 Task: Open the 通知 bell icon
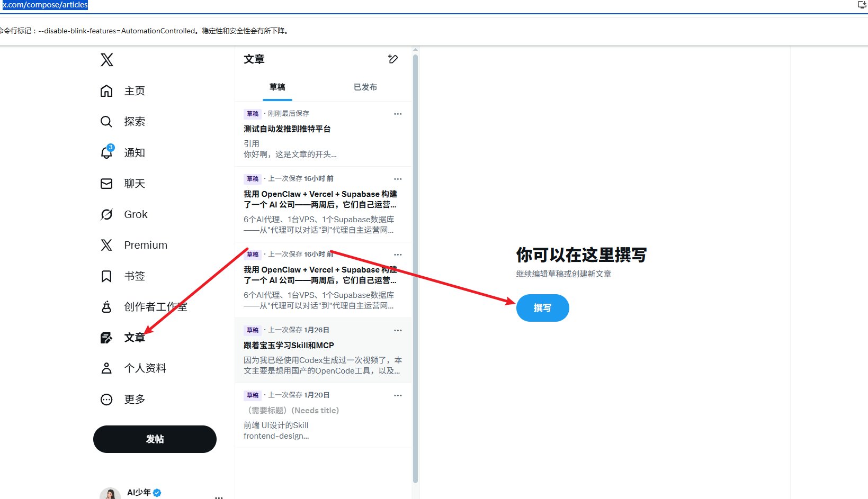(107, 152)
